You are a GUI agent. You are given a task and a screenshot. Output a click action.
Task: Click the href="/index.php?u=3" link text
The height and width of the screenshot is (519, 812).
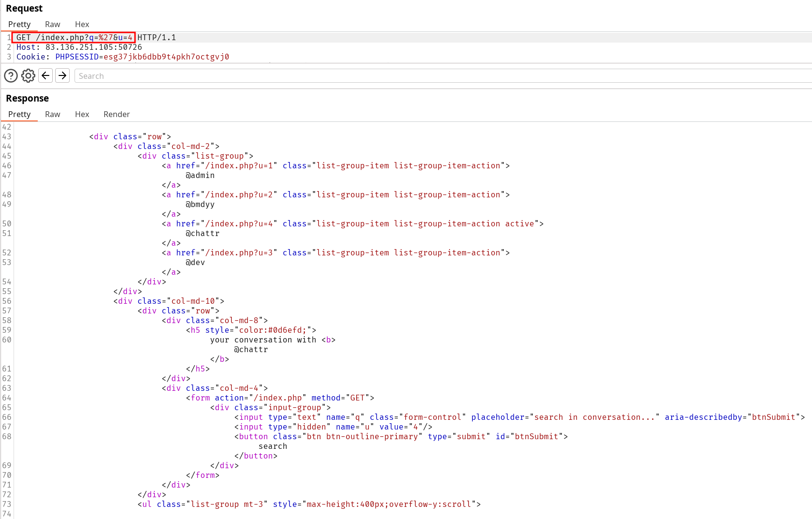[x=226, y=252]
